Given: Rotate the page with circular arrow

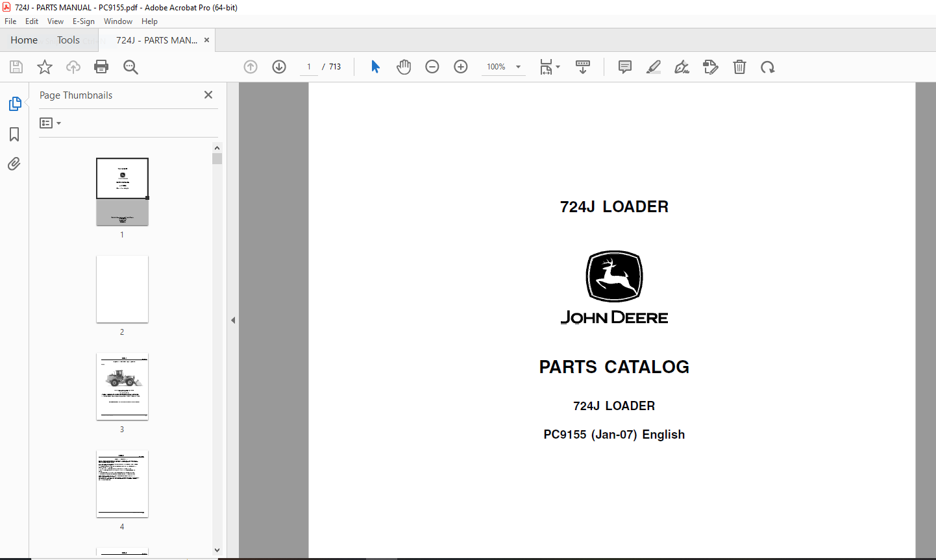Looking at the screenshot, I should 768,67.
